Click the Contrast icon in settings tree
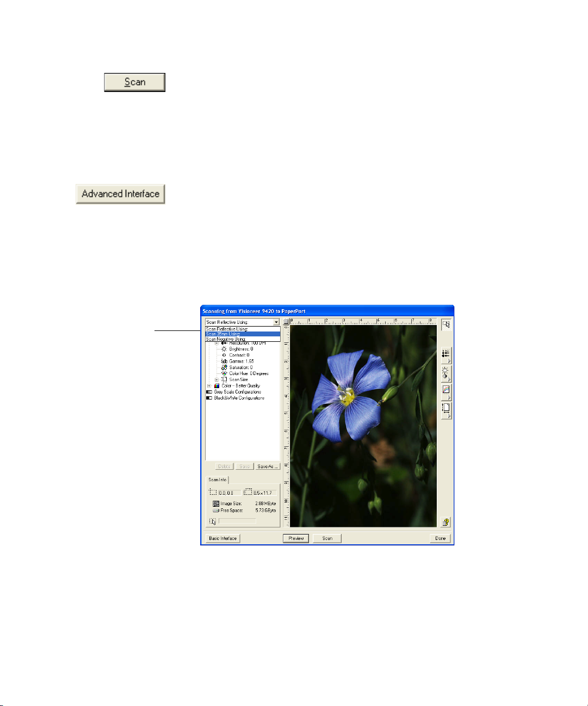This screenshot has height=706, width=588. click(224, 355)
